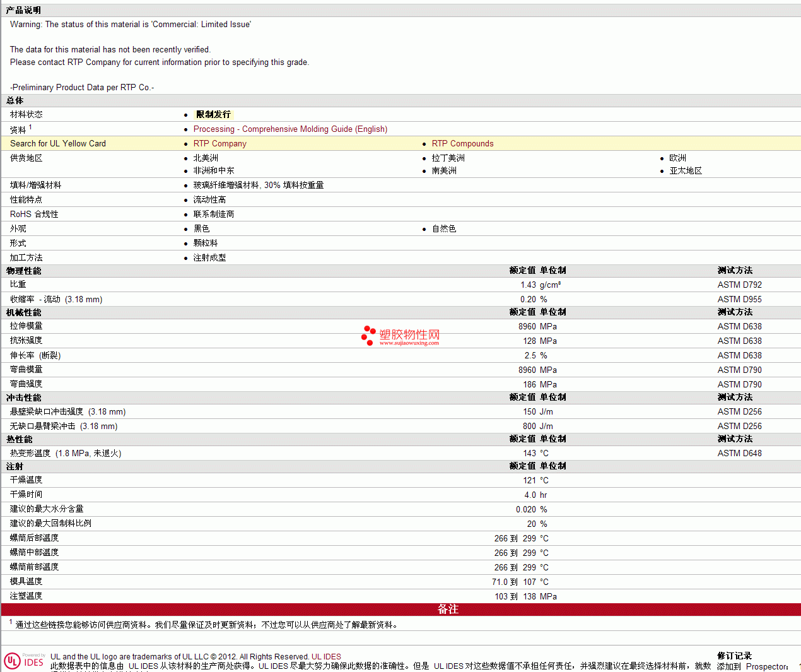Click the 建议的最大水分含量 row label
This screenshot has height=672, width=801.
[47, 509]
